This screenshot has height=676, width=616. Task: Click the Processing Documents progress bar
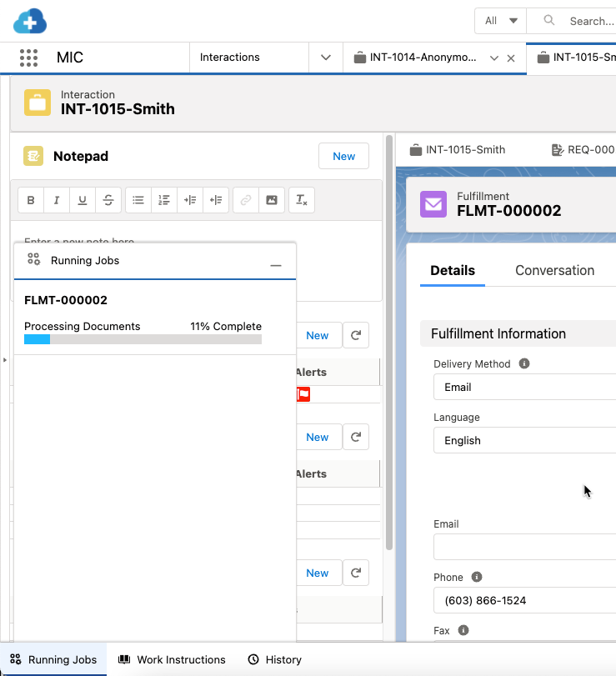pyautogui.click(x=143, y=339)
